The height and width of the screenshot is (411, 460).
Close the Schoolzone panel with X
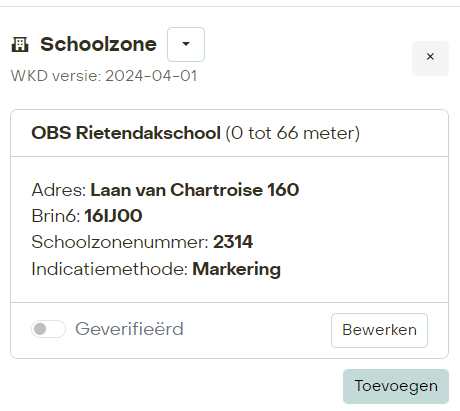coord(430,58)
